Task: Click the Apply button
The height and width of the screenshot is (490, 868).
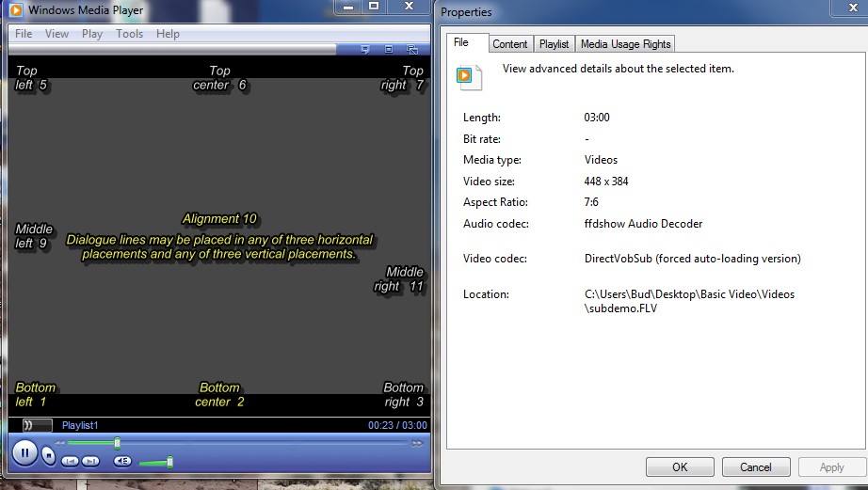Action: pos(831,467)
